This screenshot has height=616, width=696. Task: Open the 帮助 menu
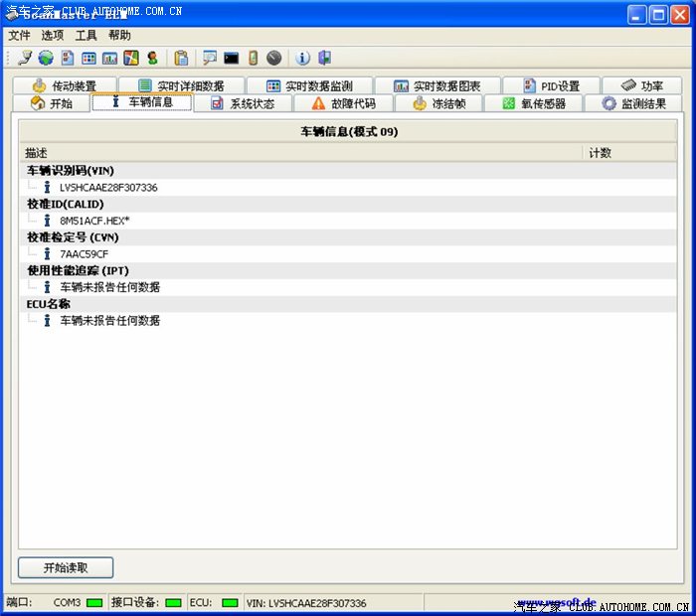[119, 35]
